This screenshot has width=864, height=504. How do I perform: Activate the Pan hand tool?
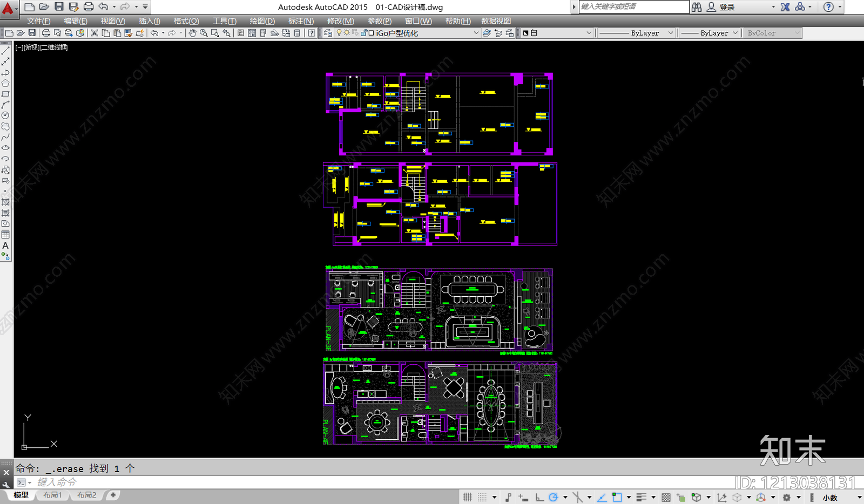[x=192, y=33]
